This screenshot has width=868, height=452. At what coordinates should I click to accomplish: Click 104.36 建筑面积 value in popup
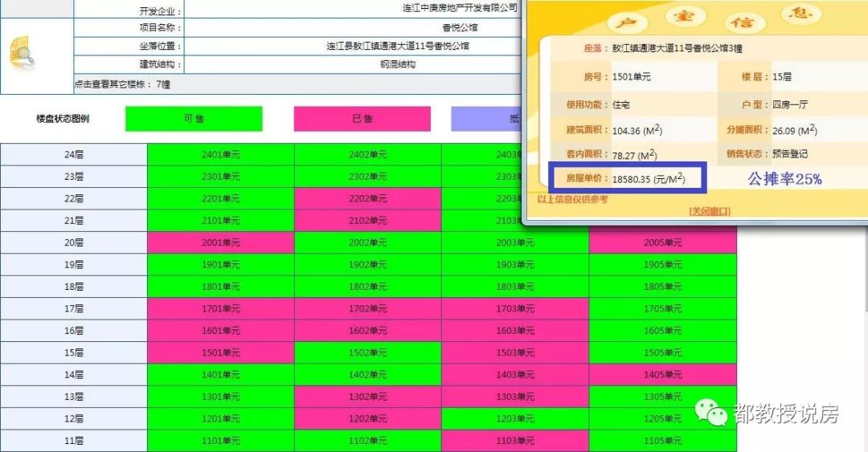coord(637,131)
